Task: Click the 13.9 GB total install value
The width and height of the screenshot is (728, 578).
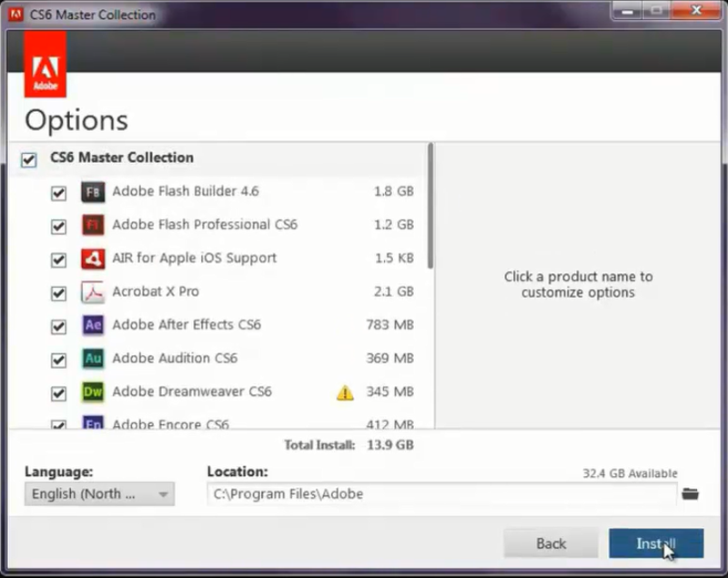Action: [x=390, y=445]
